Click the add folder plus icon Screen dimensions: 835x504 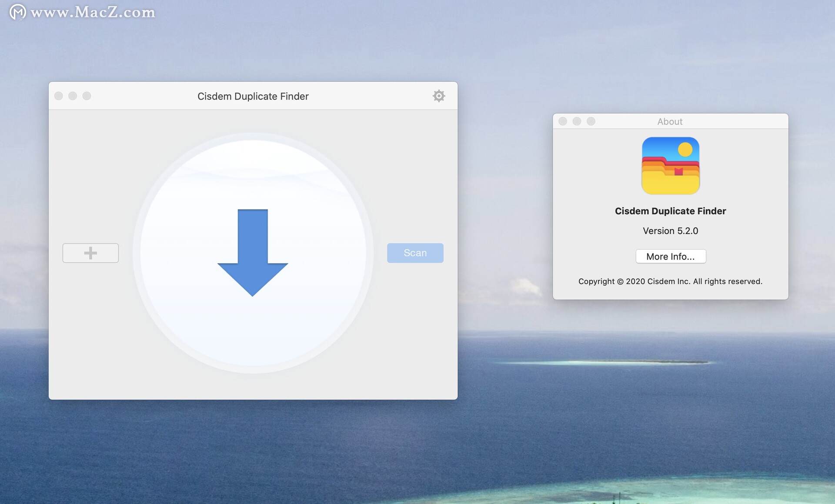click(x=90, y=252)
